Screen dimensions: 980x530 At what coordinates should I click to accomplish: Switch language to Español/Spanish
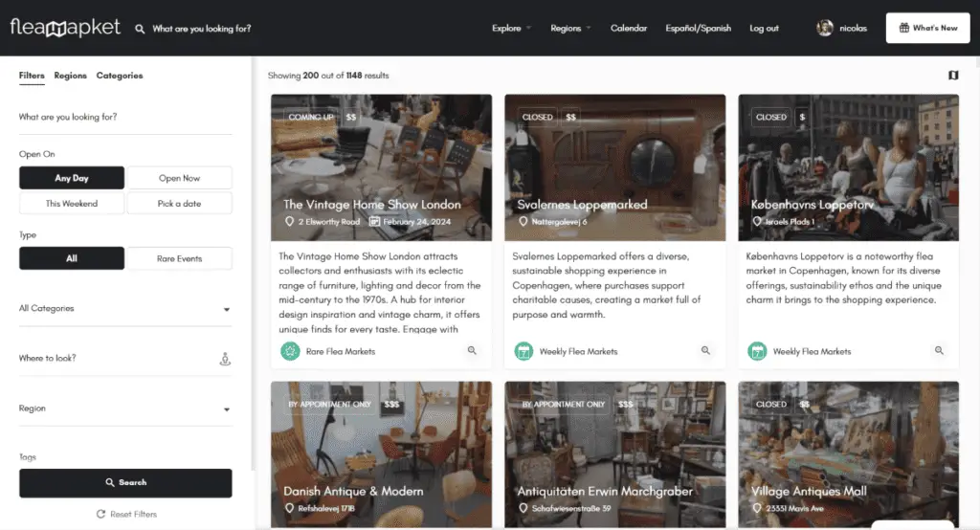(698, 28)
